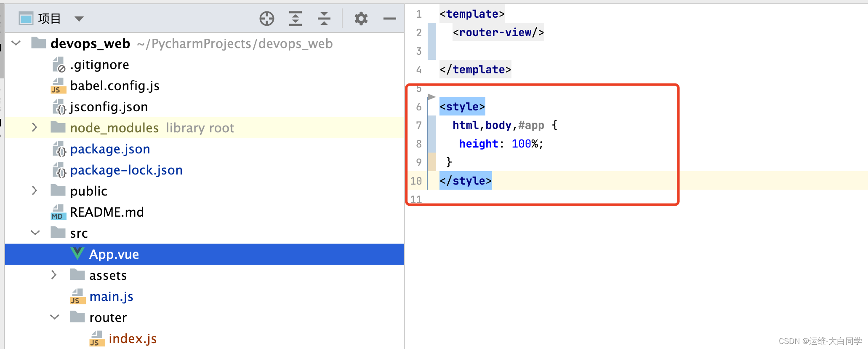Viewport: 868px width, 349px height.
Task: Select package-lock.json file
Action: pyautogui.click(x=126, y=170)
